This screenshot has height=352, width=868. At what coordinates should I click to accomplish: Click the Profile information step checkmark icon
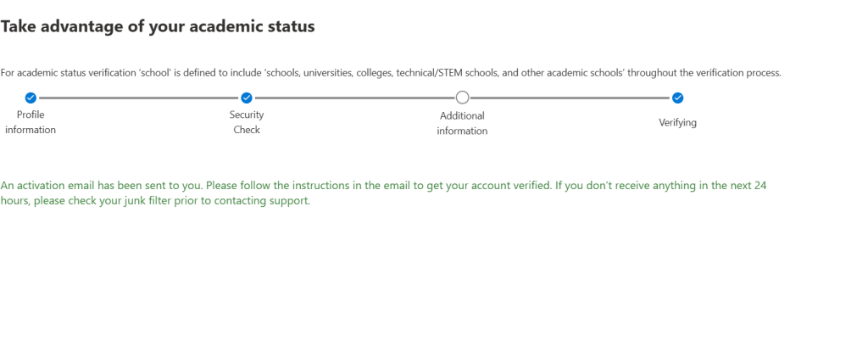tap(31, 98)
